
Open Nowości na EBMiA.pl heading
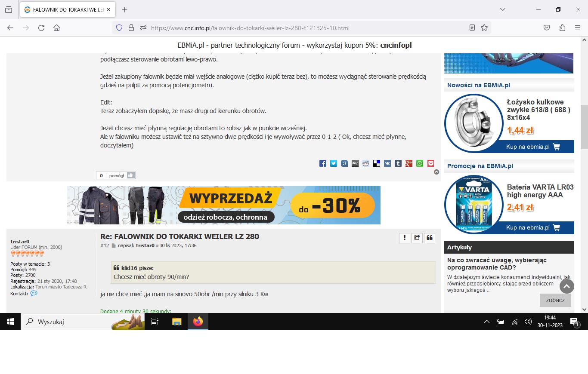479,85
